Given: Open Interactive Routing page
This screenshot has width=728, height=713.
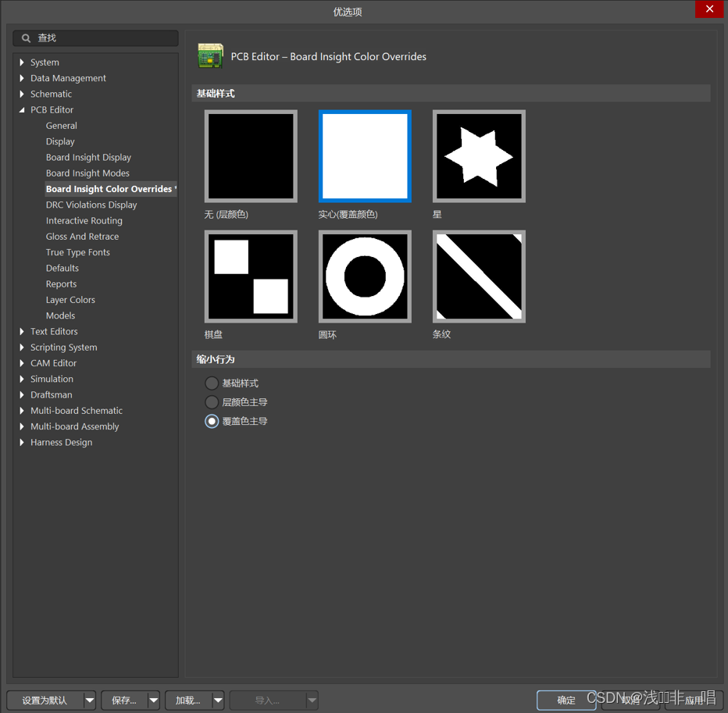Looking at the screenshot, I should tap(84, 220).
